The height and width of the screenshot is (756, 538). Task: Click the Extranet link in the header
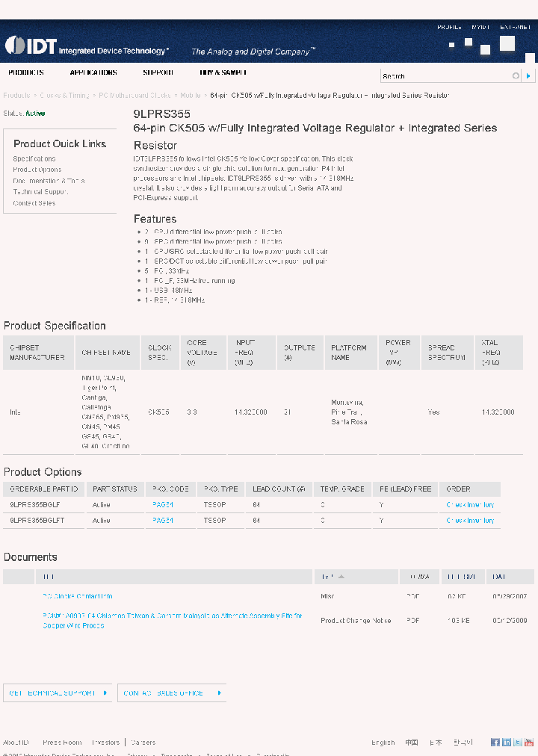click(516, 27)
